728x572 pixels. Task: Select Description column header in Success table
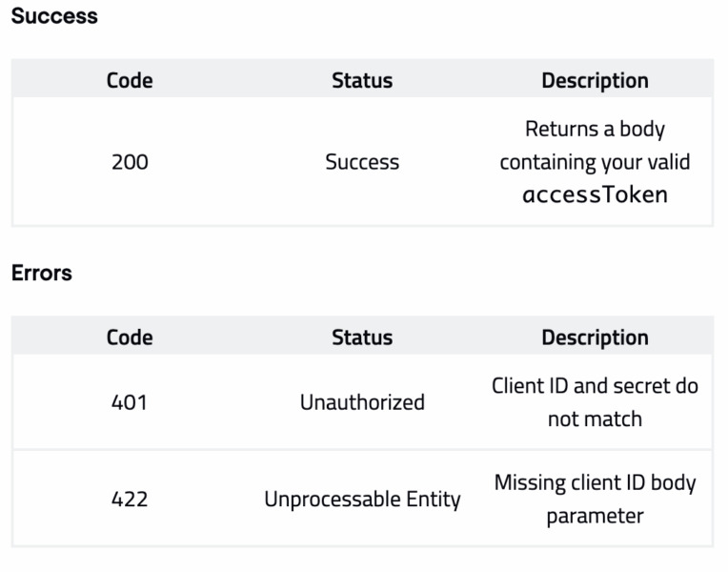click(x=595, y=80)
